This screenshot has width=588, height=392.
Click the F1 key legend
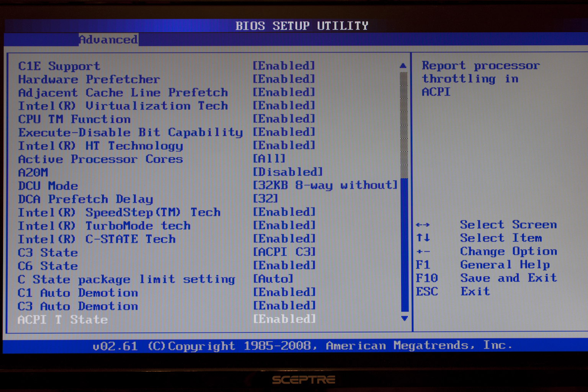423,265
